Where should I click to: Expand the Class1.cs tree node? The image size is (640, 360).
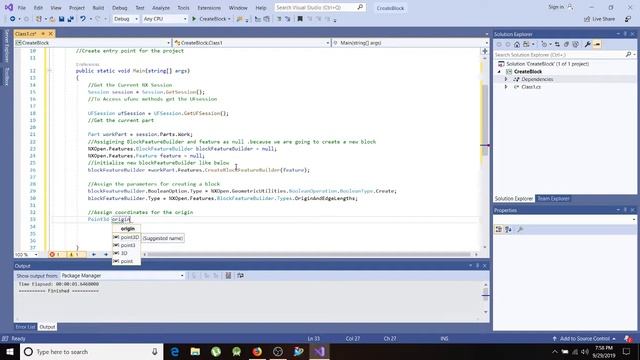506,87
